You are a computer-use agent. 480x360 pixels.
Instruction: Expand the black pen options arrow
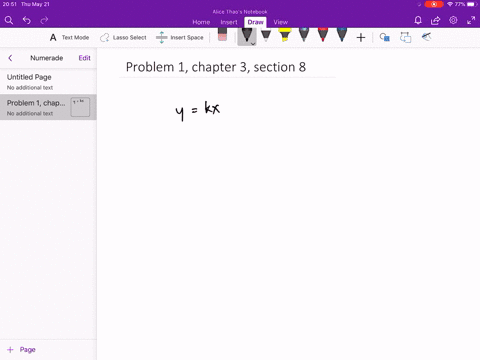coord(253,44)
